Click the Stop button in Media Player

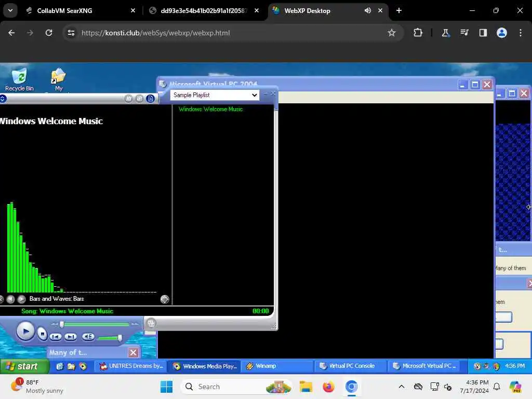point(42,334)
